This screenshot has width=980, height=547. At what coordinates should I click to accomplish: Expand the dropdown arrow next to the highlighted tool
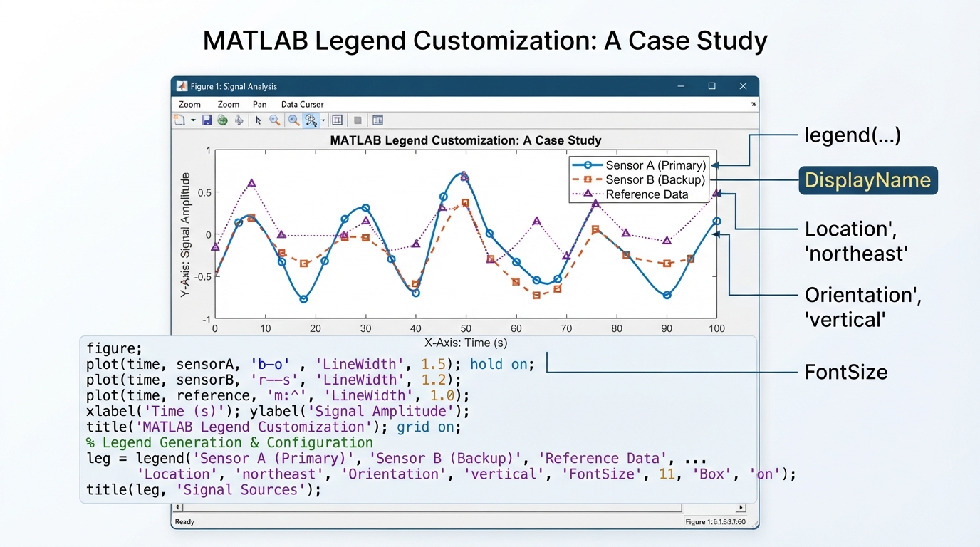(x=323, y=121)
